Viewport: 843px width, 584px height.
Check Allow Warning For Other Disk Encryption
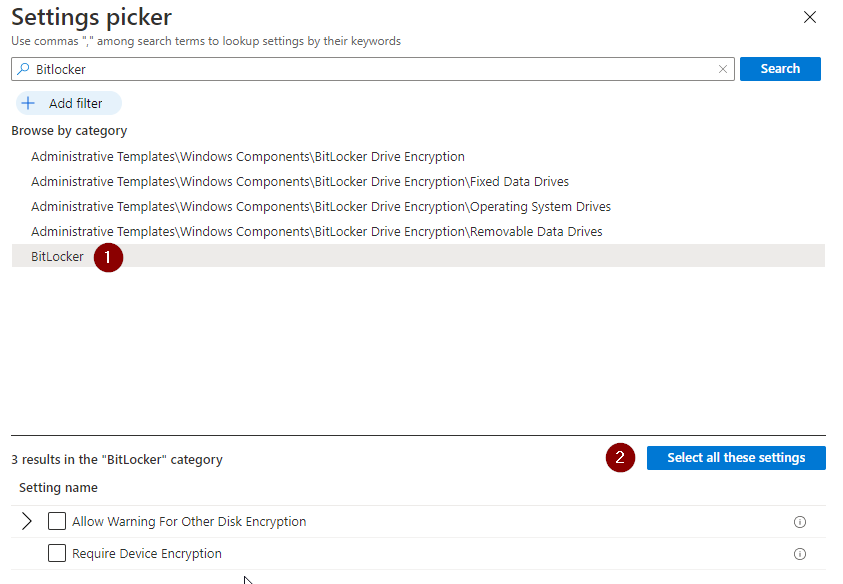57,521
